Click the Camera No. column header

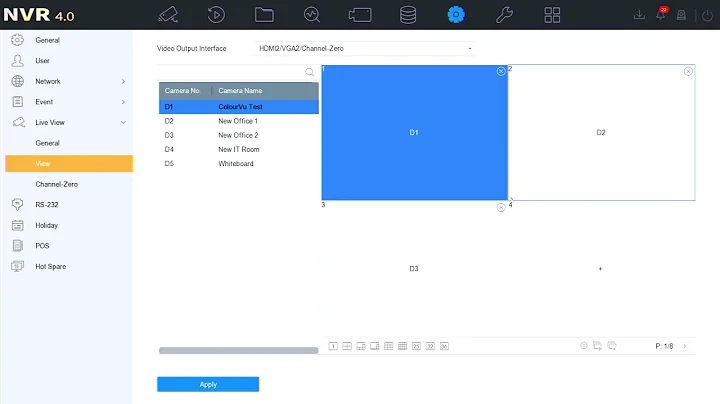(x=185, y=91)
